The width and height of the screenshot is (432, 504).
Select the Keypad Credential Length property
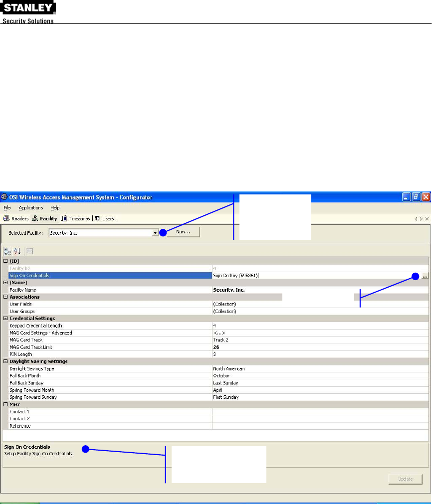point(110,326)
